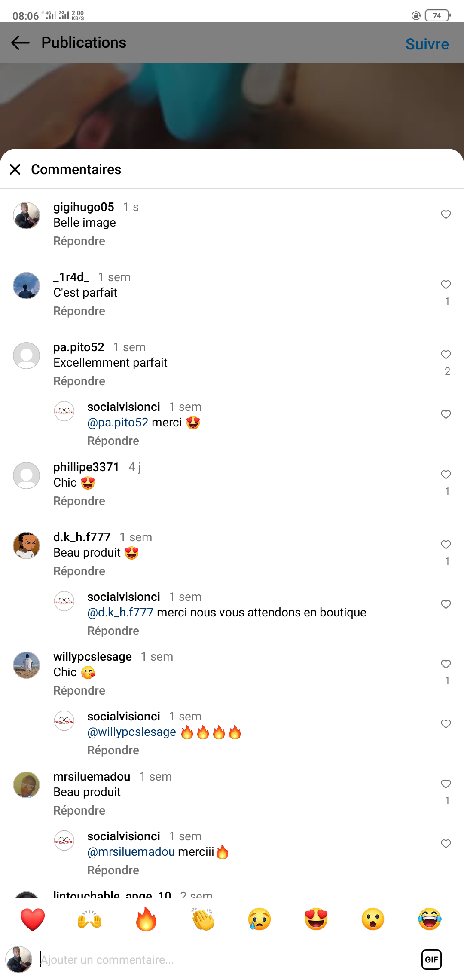
Task: Reply to phillipe3371's "Chic" comment
Action: 79,501
